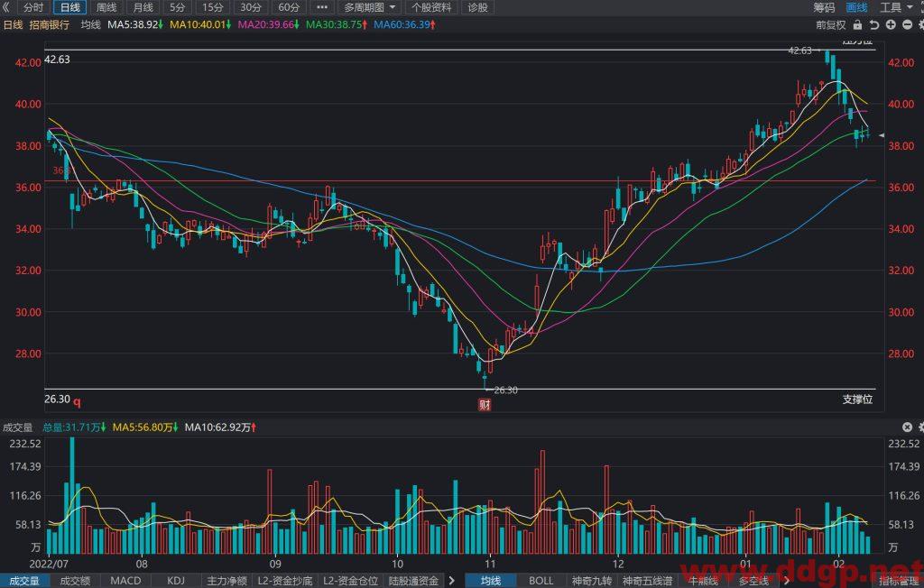This screenshot has height=588, width=924.
Task: Toggle the 筹码 chip distribution panel
Action: click(824, 7)
